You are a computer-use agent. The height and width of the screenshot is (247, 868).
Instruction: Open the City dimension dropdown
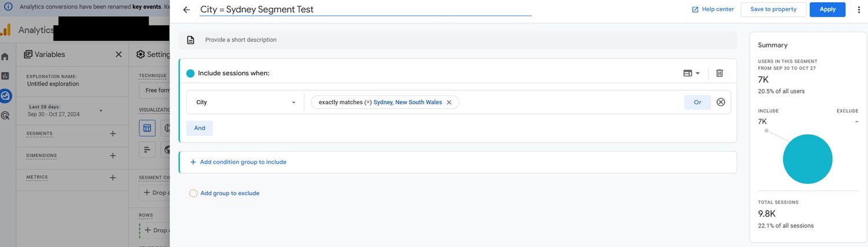click(245, 102)
